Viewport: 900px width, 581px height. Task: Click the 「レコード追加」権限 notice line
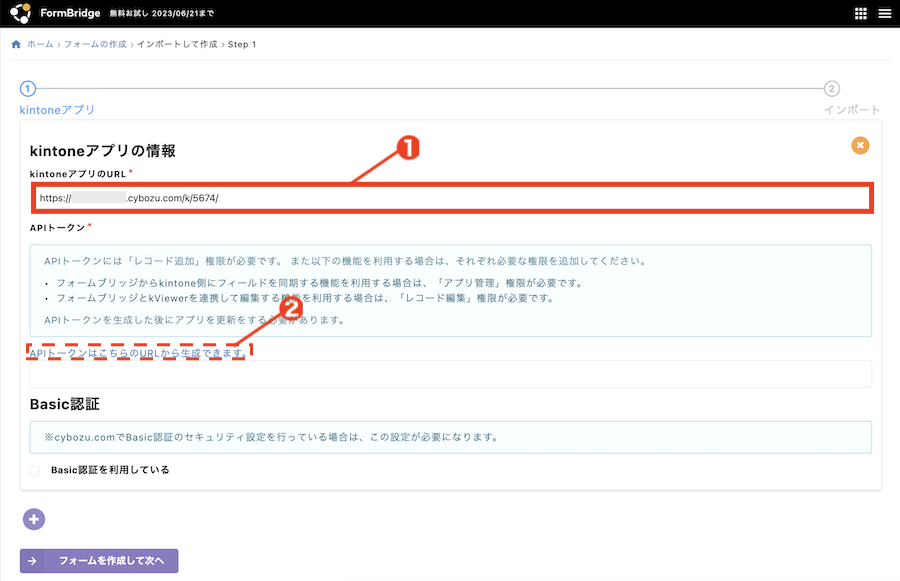coord(346,261)
